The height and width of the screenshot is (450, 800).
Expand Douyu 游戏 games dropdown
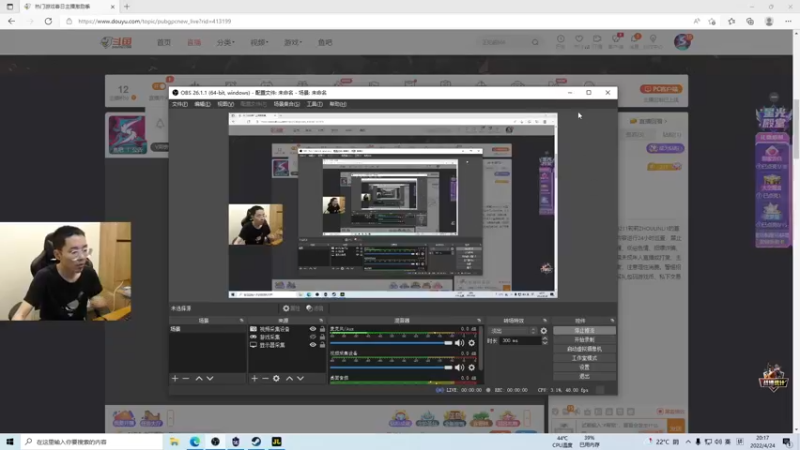click(x=293, y=42)
